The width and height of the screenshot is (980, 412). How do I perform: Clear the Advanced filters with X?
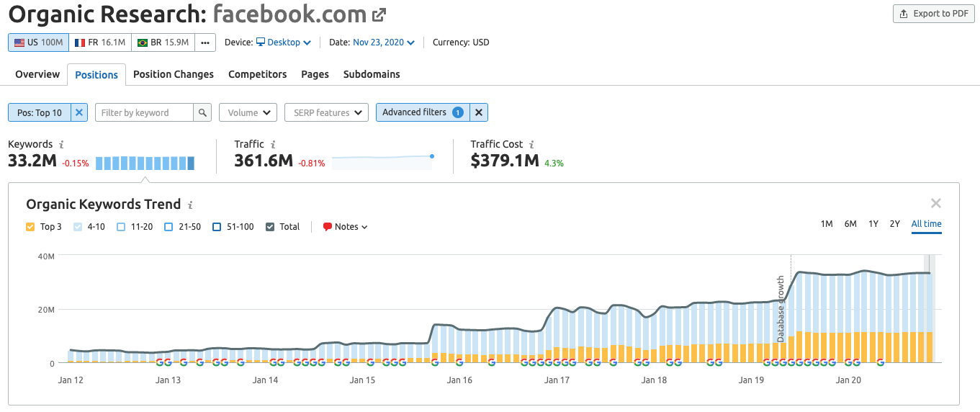tap(479, 112)
